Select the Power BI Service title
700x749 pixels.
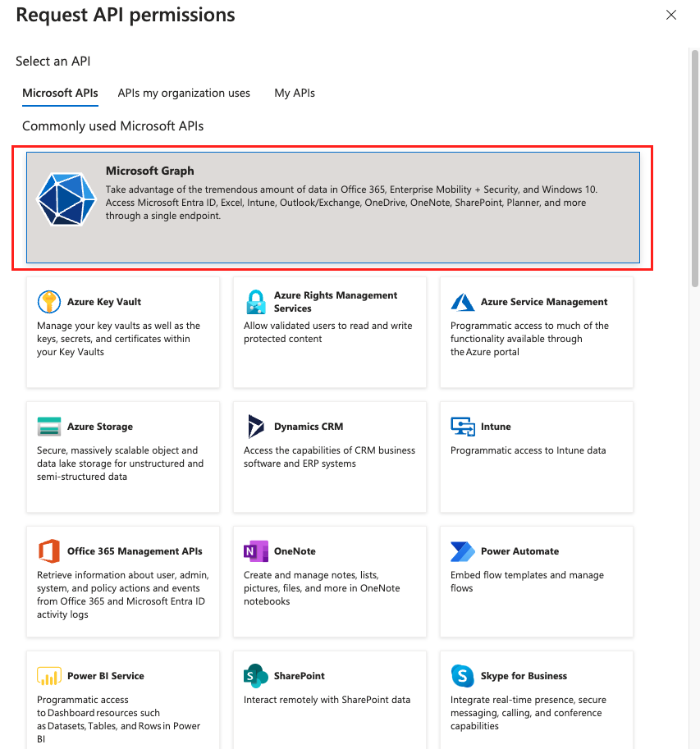click(106, 676)
